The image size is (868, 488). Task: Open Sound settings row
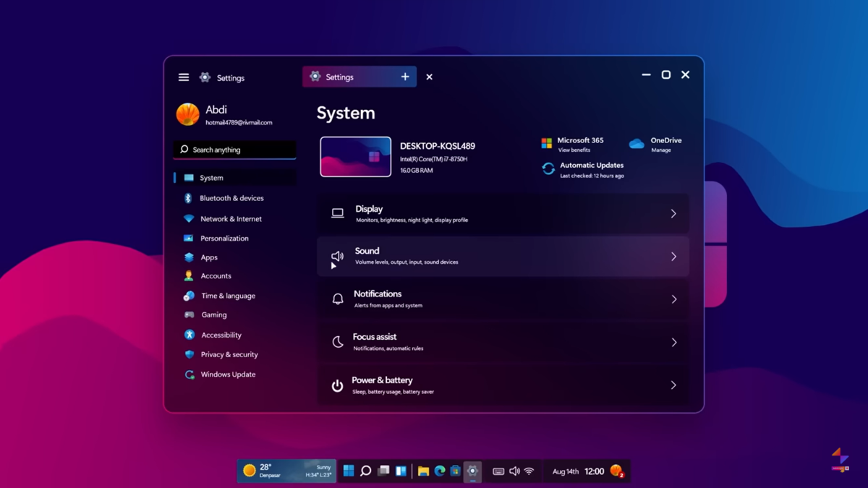tap(503, 257)
